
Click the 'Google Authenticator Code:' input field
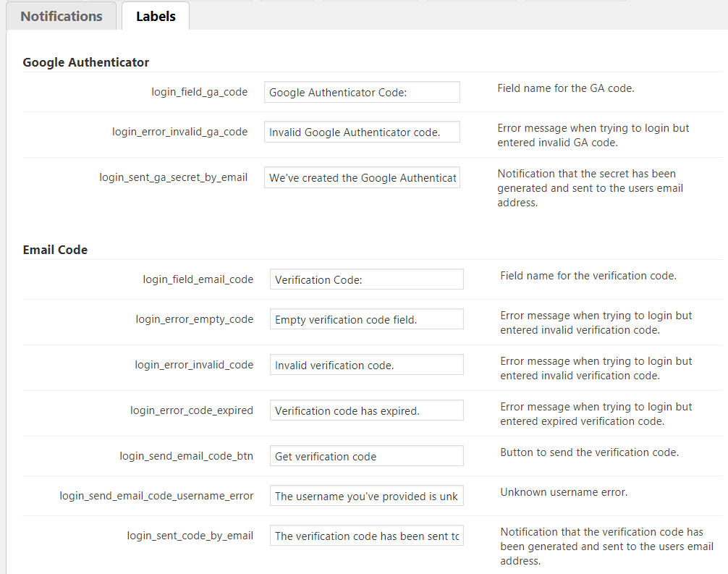362,92
